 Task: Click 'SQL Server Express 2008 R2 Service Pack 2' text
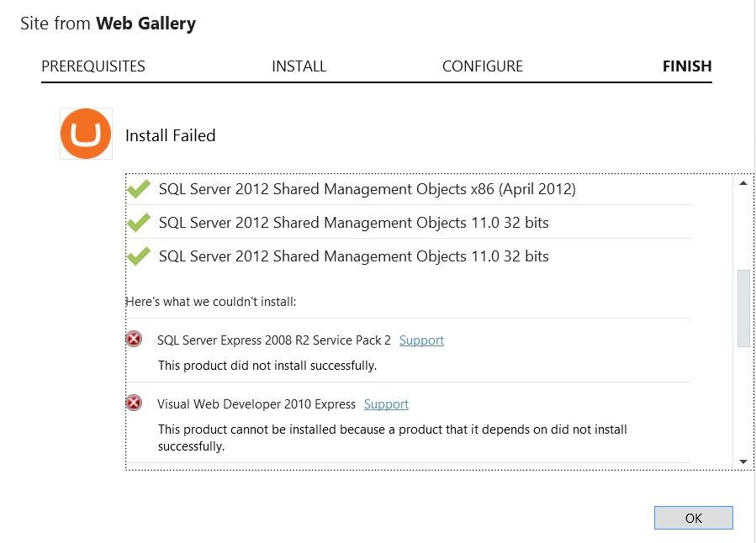274,340
